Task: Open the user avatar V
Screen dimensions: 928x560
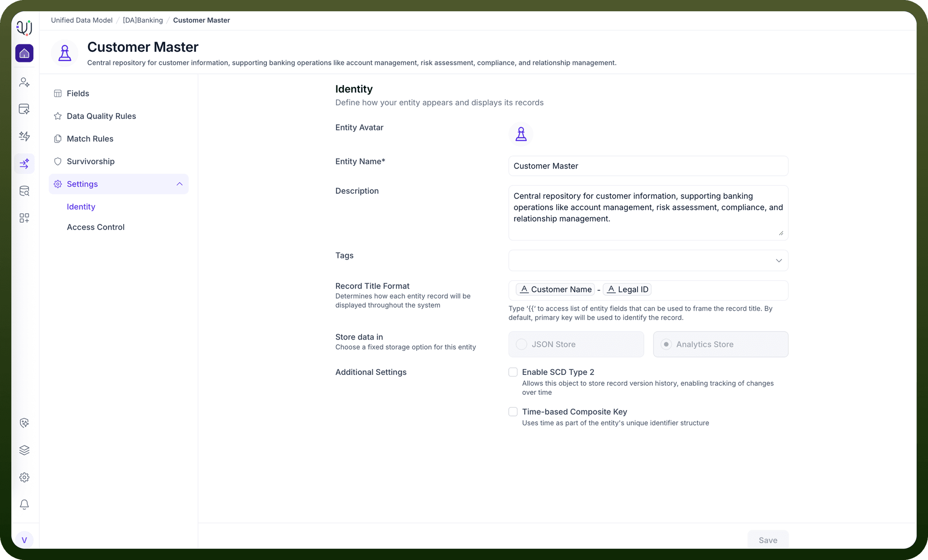Action: click(x=24, y=540)
